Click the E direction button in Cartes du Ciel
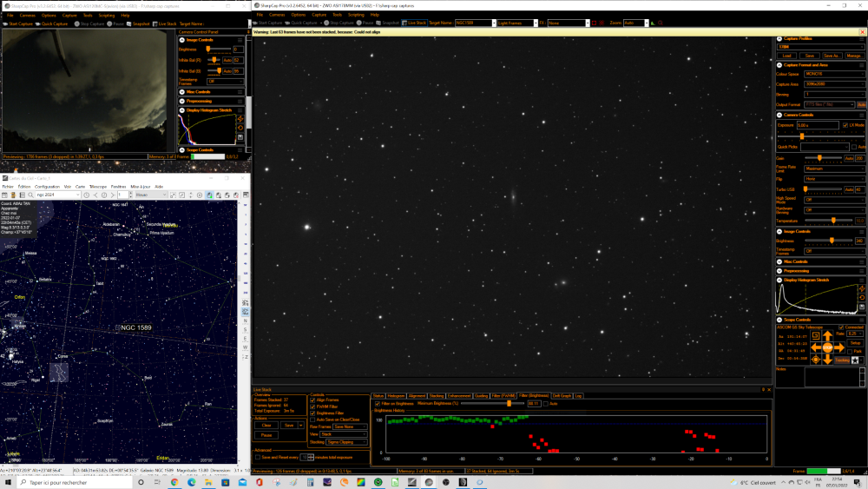This screenshot has width=868, height=489. click(x=246, y=339)
